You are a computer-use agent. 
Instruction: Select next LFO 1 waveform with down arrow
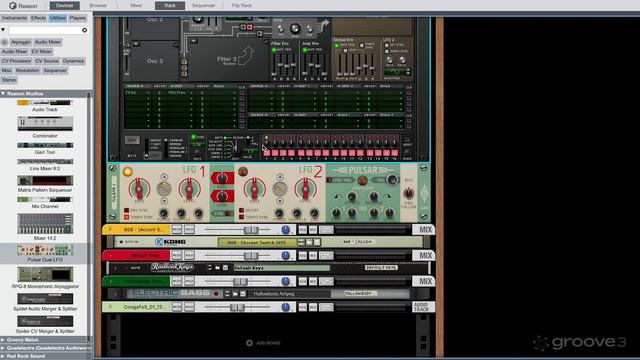pos(164,201)
